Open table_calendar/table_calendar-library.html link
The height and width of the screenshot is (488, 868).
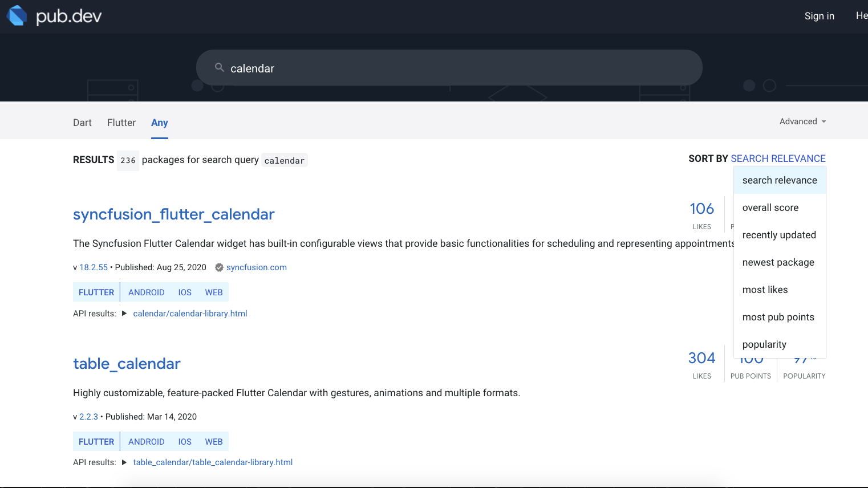click(x=213, y=462)
